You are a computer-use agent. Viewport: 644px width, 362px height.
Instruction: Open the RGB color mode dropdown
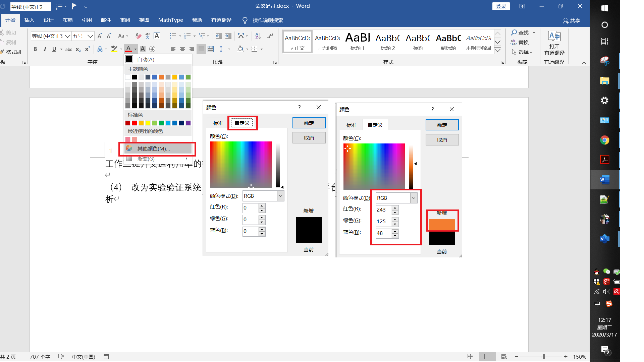coord(413,198)
